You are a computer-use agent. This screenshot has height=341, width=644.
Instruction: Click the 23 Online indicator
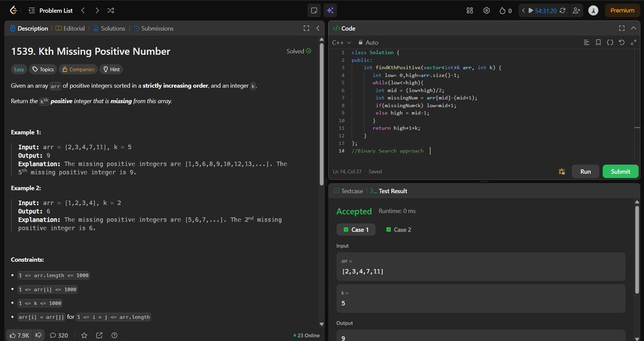[306, 336]
